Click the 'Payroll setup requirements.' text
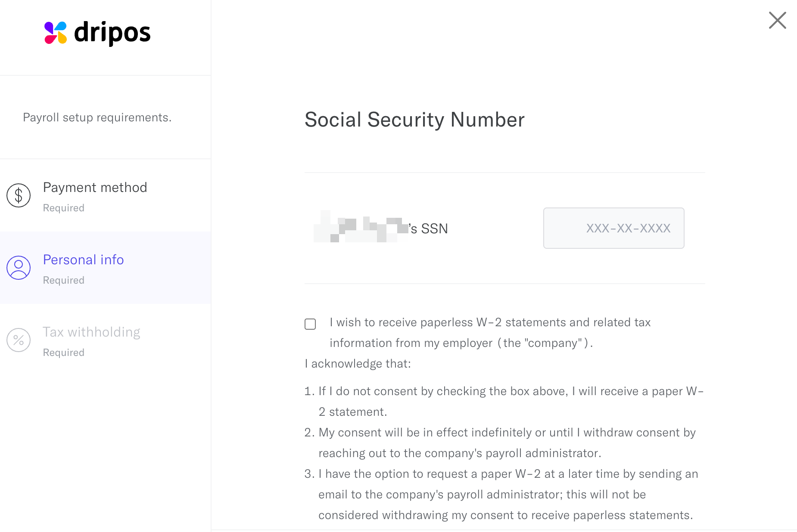This screenshot has width=797, height=532. [97, 118]
